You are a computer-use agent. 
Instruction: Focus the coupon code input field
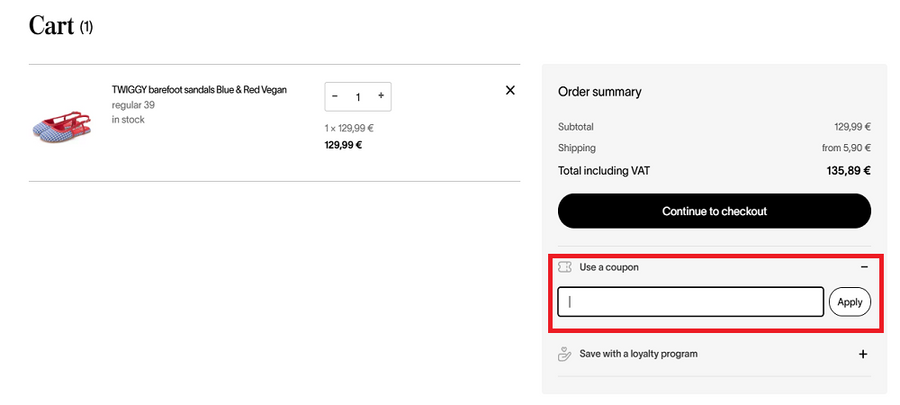(x=690, y=302)
